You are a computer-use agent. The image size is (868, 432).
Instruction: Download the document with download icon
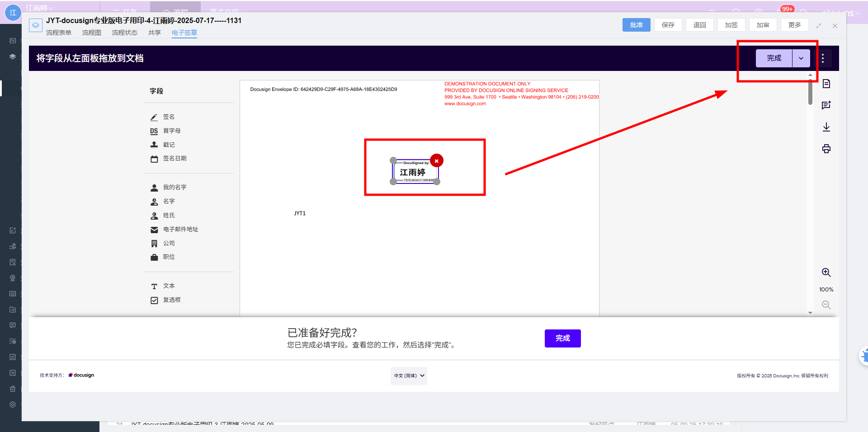(x=826, y=127)
